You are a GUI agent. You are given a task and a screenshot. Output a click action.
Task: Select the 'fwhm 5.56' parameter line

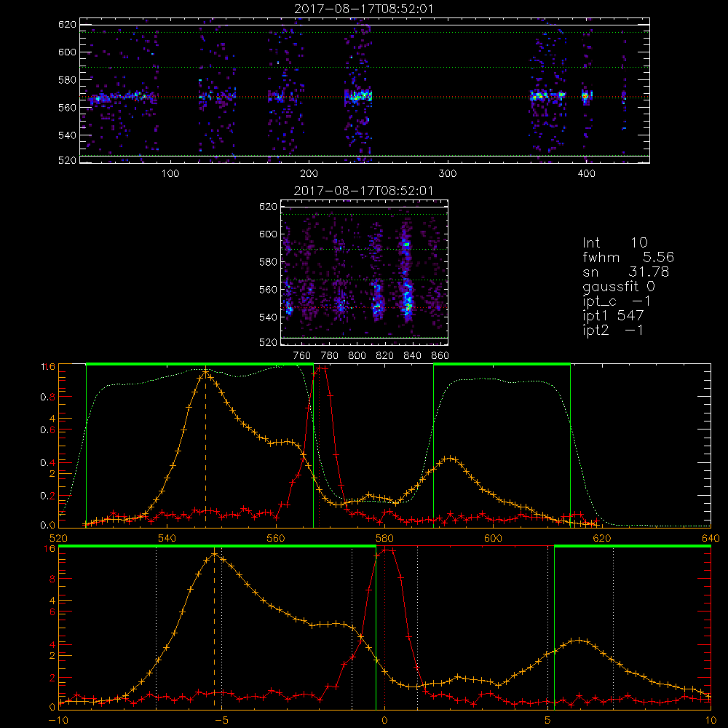coord(628,257)
